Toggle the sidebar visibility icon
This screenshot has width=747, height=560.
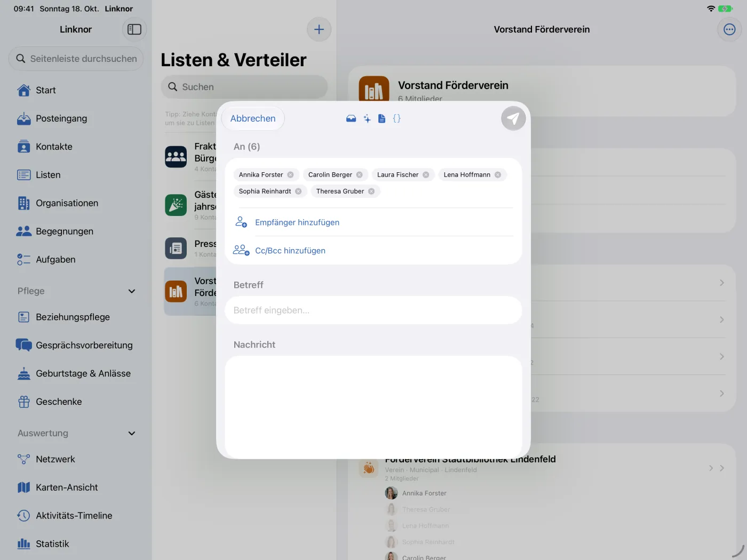click(134, 29)
